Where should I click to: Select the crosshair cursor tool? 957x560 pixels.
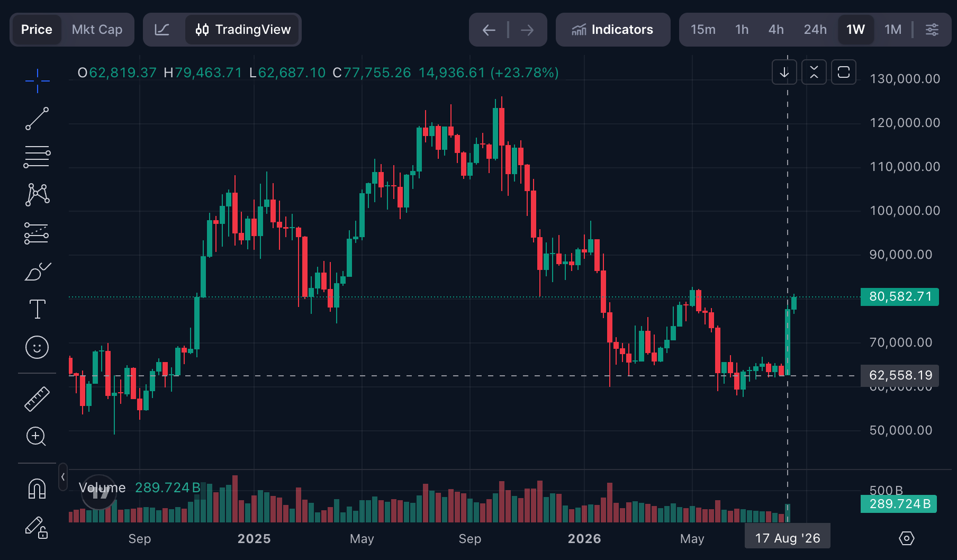click(x=37, y=81)
